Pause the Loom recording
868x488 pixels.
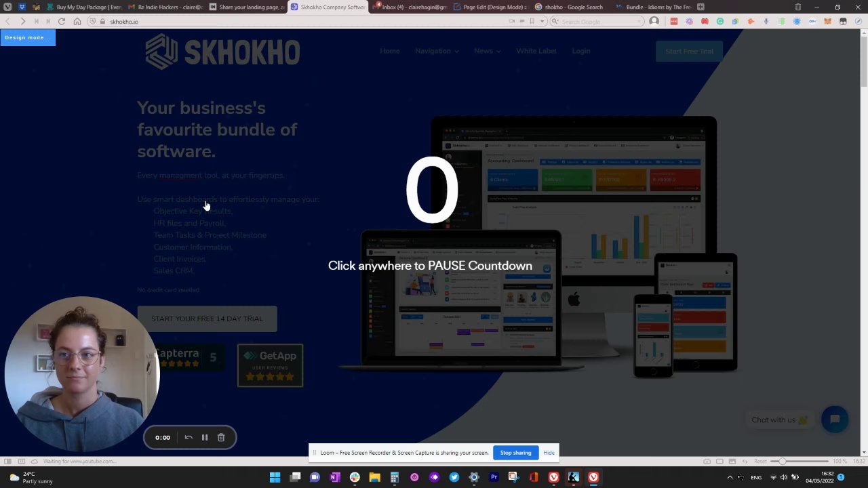click(205, 437)
